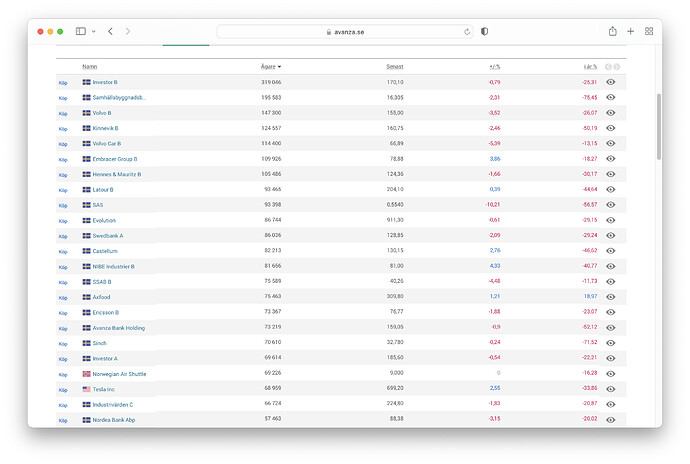Viewport: 690px width, 464px height.
Task: Toggle watchlist eye for Tesla Inc
Action: 610,389
